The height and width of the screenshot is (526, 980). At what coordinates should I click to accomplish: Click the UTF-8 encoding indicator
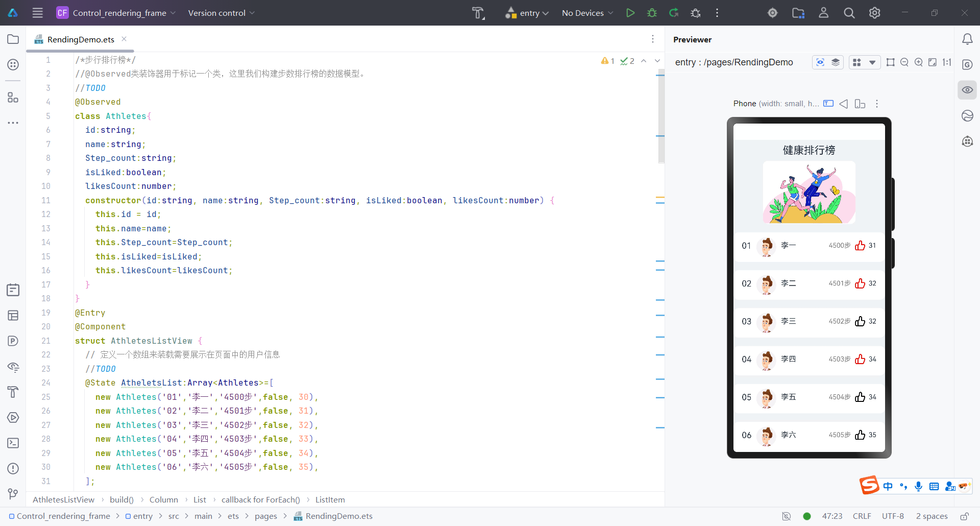(893, 516)
